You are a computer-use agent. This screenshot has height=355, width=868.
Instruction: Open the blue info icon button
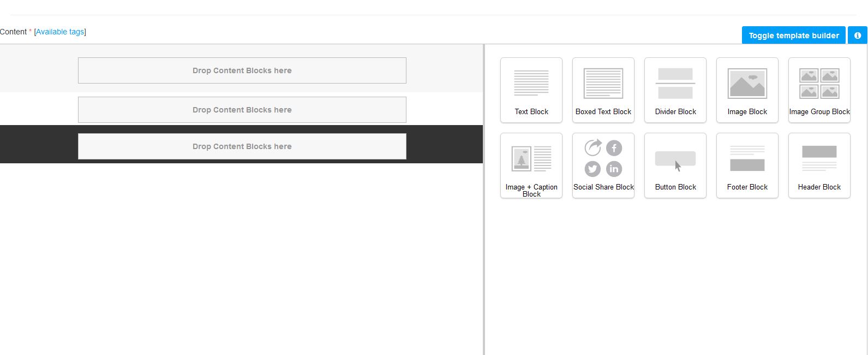pyautogui.click(x=857, y=35)
